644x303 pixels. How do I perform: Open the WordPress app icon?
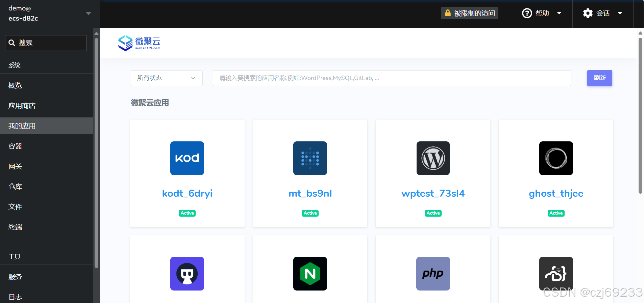click(433, 158)
